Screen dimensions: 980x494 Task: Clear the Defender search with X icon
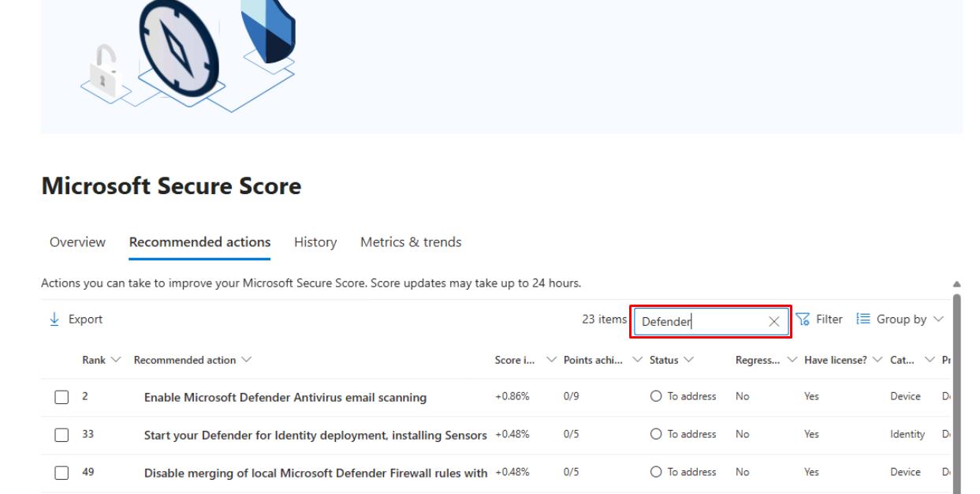coord(773,321)
